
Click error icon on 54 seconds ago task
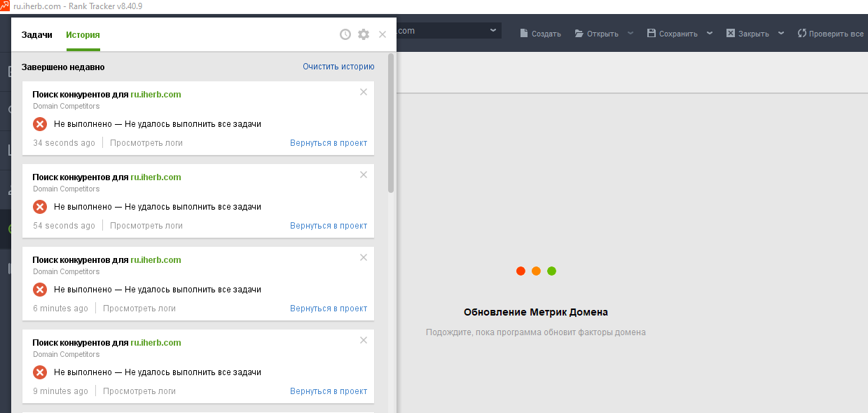(40, 207)
